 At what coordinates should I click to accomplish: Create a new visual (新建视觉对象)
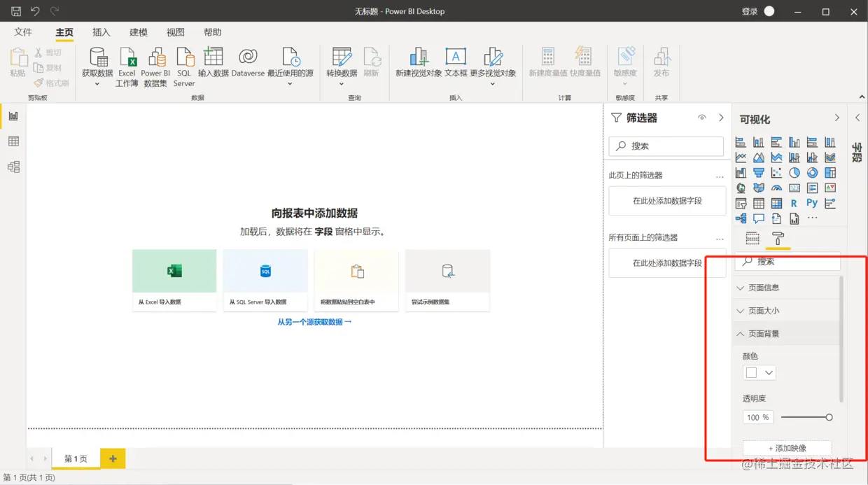click(x=419, y=62)
